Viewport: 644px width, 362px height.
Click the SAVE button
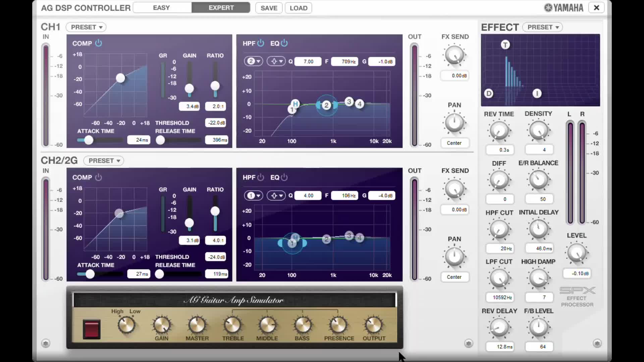click(x=269, y=8)
